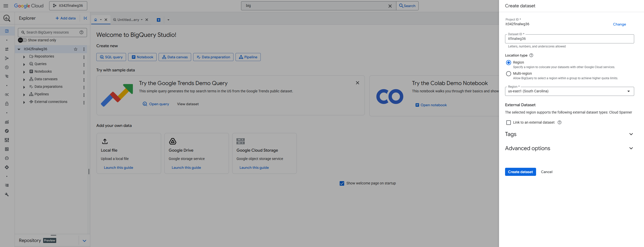This screenshot has width=644, height=247.
Task: Switch to the Untitled query tab
Action: click(128, 20)
